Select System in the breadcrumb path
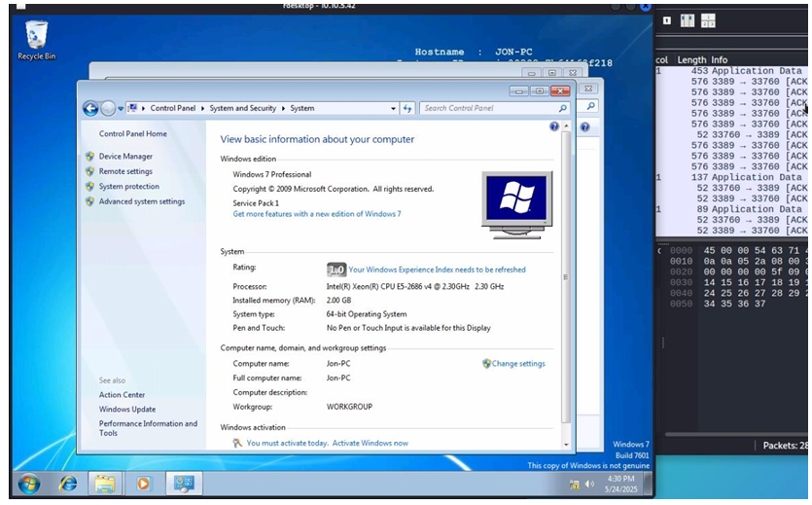 coord(301,108)
